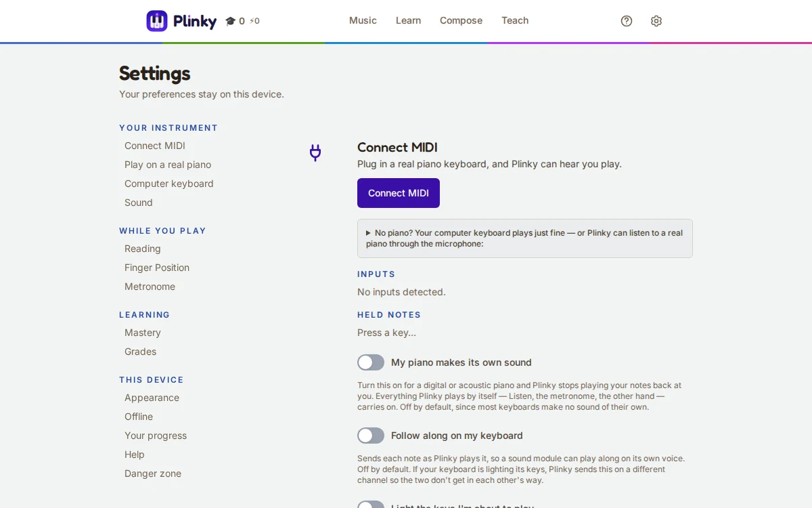The width and height of the screenshot is (812, 508).
Task: Open Help section in sidebar
Action: (135, 454)
